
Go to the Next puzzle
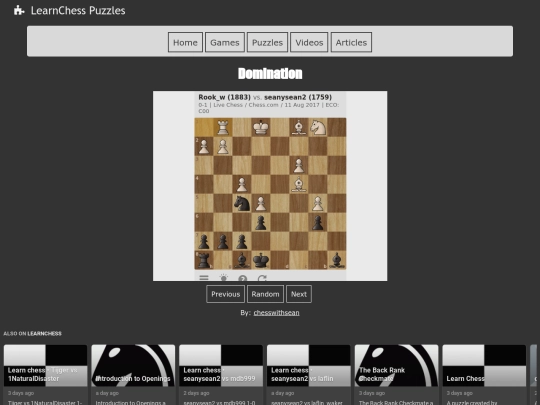299,294
